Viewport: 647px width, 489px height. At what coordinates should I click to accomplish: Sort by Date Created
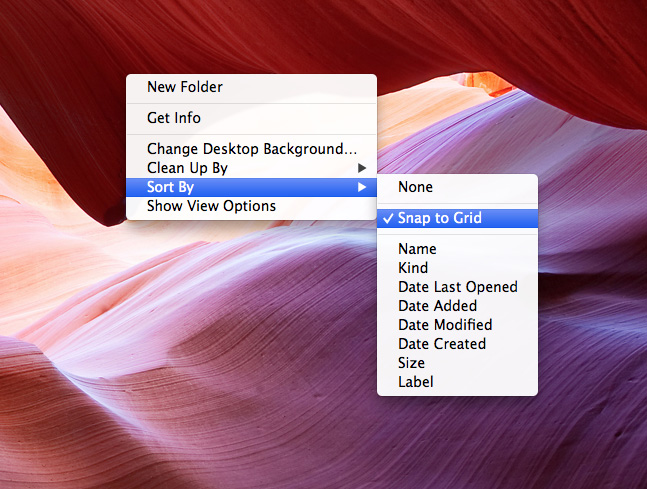pyautogui.click(x=457, y=344)
